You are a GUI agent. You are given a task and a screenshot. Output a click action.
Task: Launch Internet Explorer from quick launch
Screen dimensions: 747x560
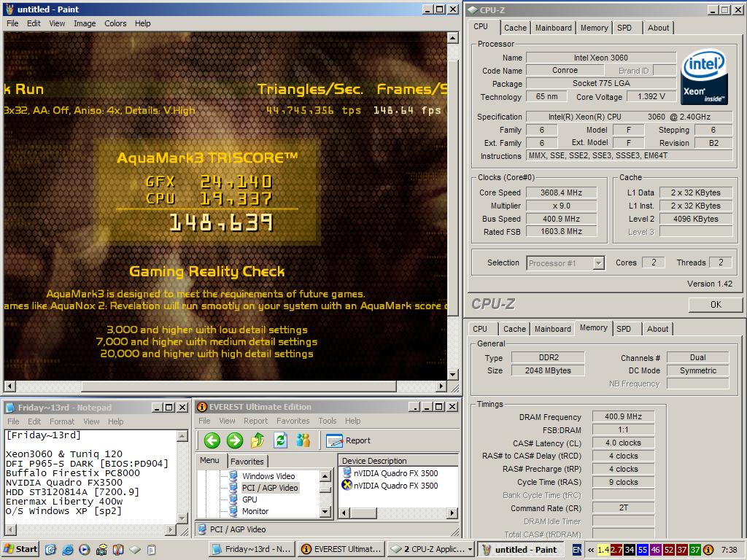(x=68, y=550)
